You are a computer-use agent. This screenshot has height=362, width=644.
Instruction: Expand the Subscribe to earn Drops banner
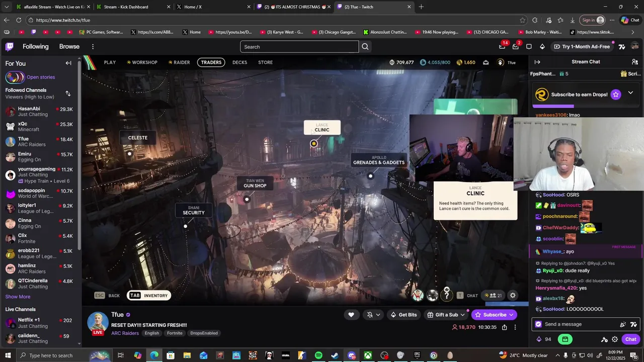(x=630, y=94)
